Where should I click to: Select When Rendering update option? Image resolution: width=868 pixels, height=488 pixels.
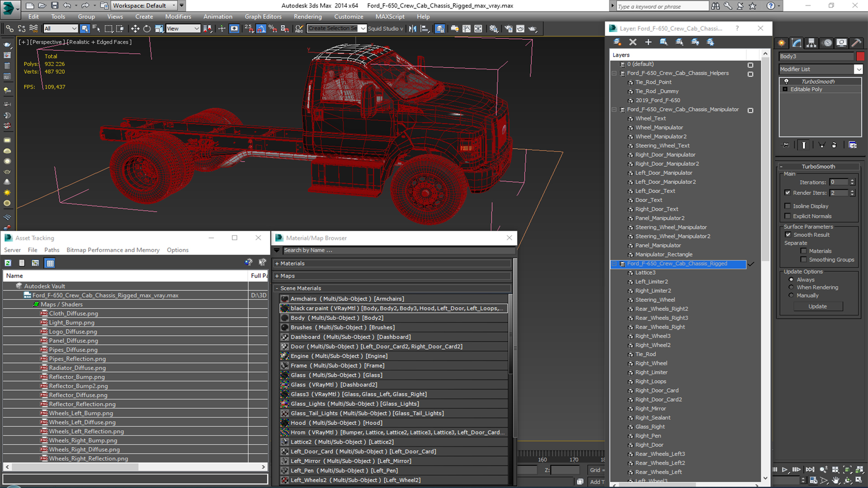[791, 287]
